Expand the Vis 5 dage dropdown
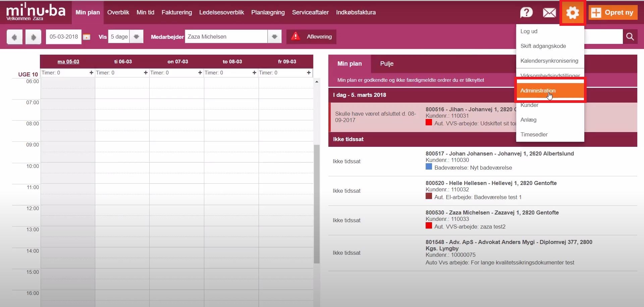 136,37
